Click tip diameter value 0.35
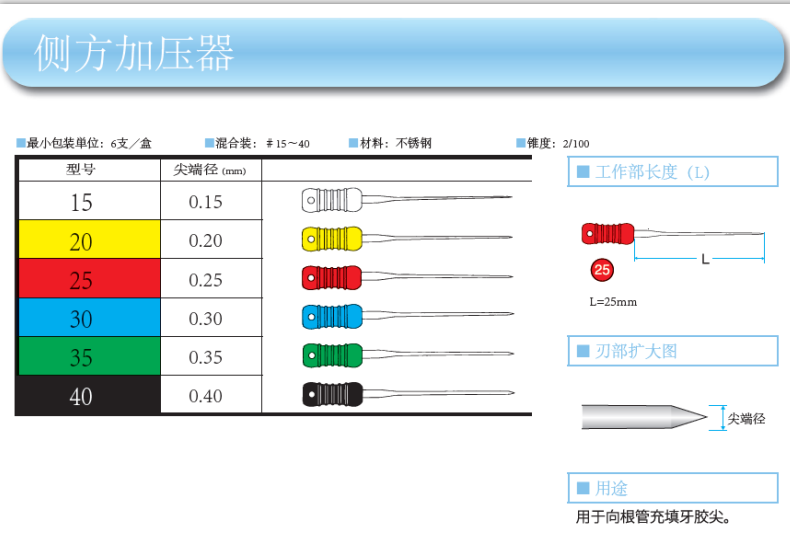Screen dimensions: 790x543 [x=206, y=357]
